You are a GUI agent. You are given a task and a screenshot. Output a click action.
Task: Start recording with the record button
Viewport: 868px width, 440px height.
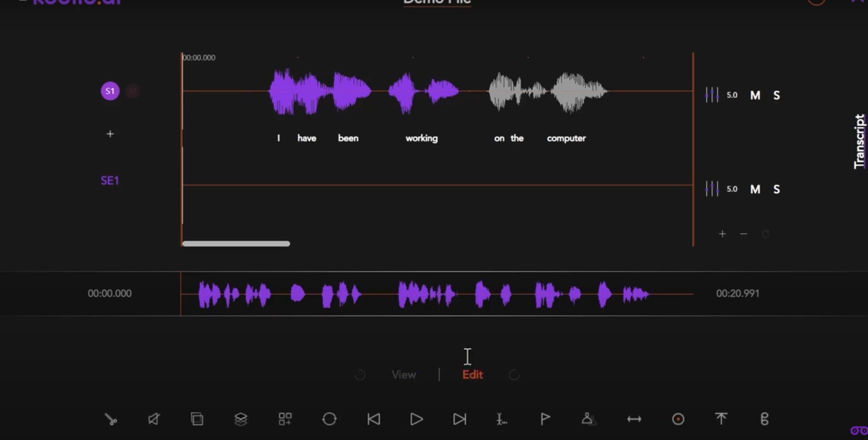point(678,419)
